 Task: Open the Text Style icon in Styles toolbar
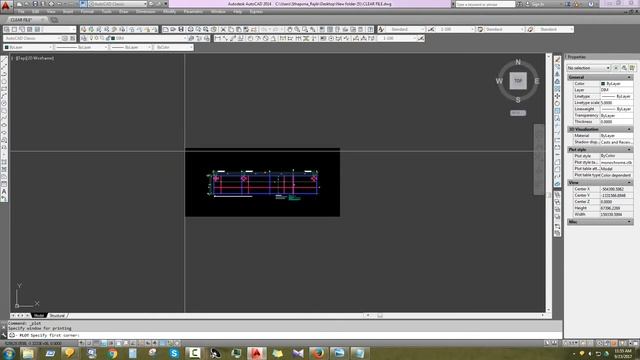[381, 29]
